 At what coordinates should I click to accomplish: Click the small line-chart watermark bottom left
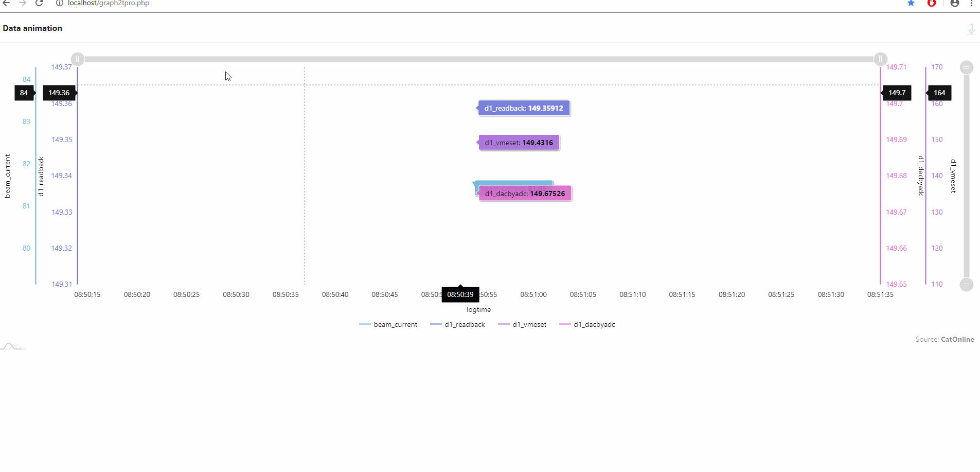click(x=12, y=346)
